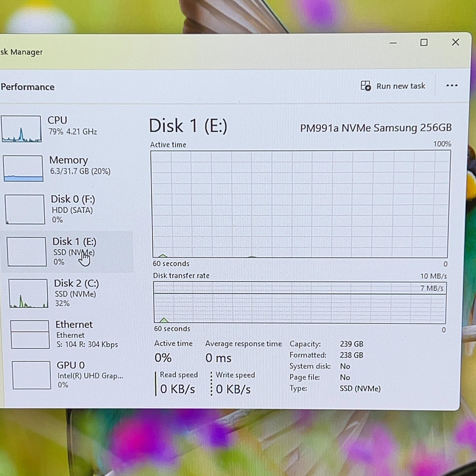
Task: Open the Ethernet entry label
Action: (74, 324)
